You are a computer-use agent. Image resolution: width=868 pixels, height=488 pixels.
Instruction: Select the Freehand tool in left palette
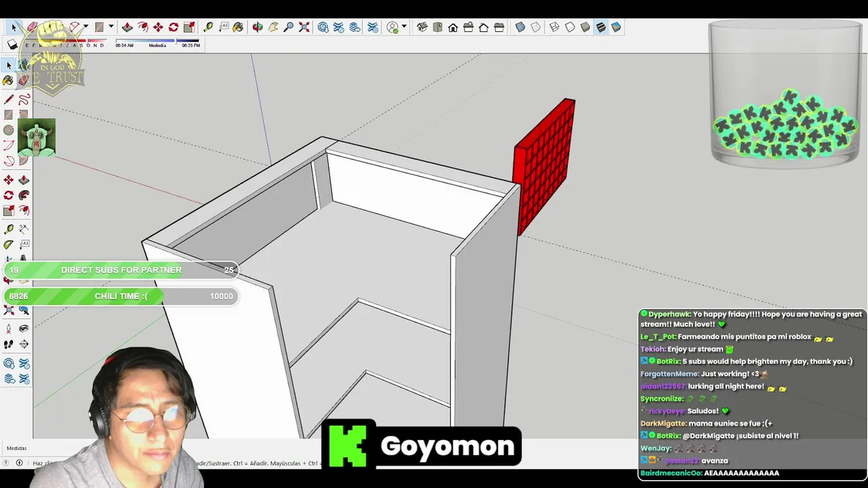click(x=24, y=100)
